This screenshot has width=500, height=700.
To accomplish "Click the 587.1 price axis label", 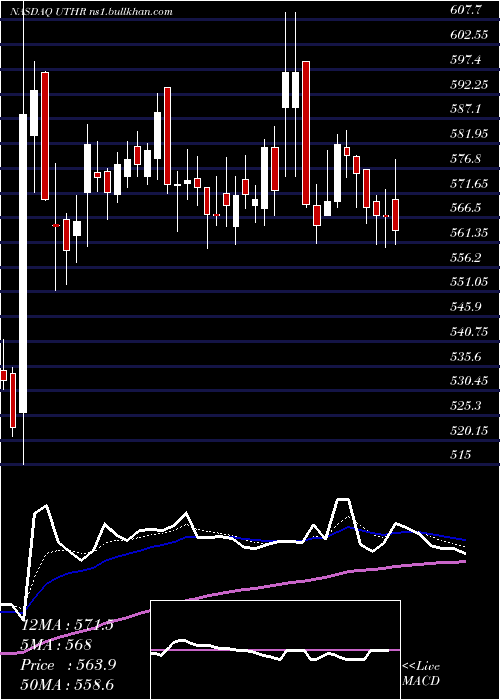I will tap(466, 109).
